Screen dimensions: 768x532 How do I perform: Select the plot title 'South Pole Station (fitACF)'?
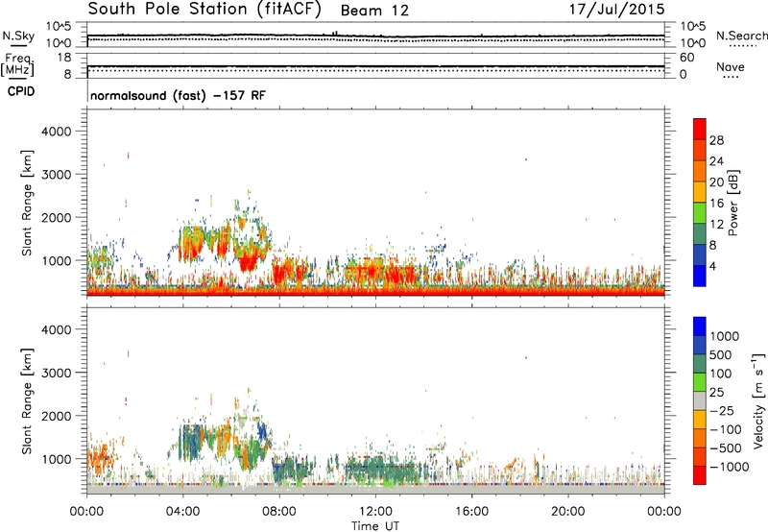204,10
